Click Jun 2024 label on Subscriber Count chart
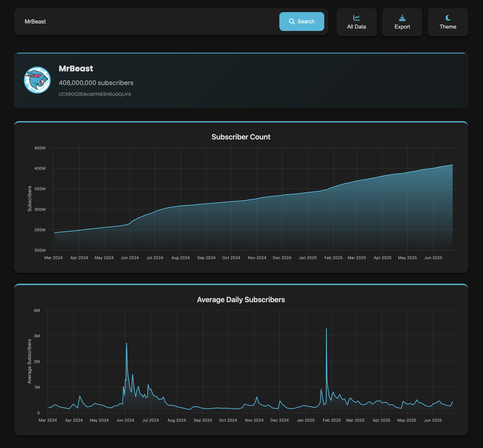Screen dimensions: 483x448 coord(130,258)
